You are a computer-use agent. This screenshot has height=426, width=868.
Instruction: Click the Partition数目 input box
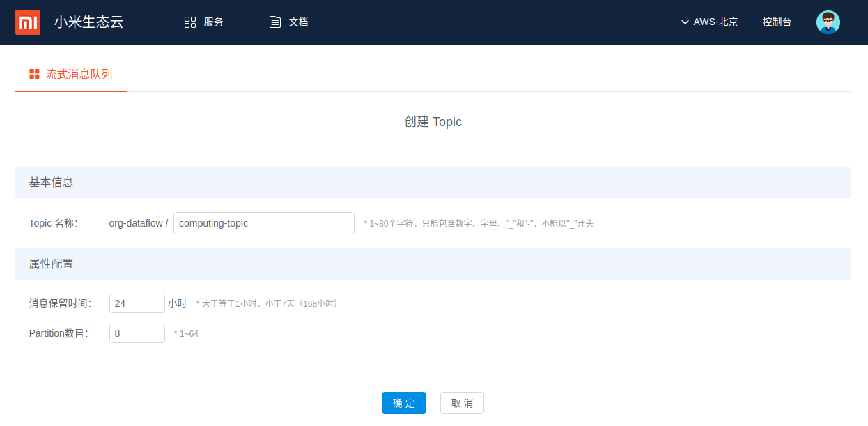(137, 333)
